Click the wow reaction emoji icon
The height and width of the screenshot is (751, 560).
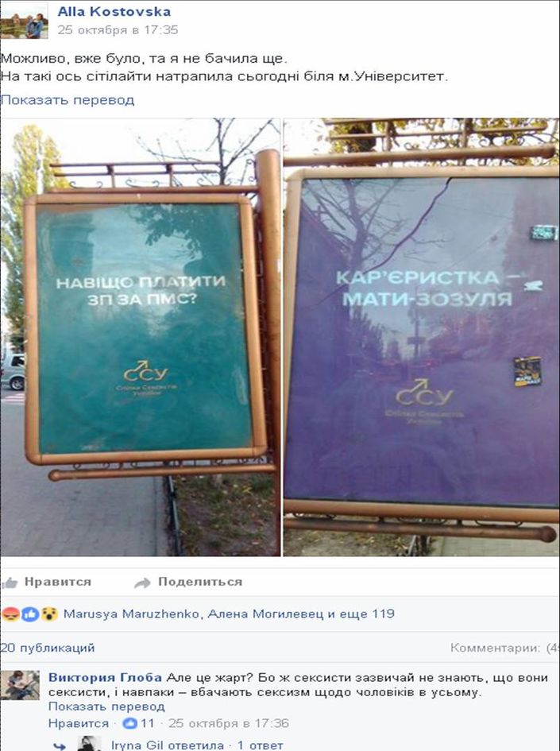tap(48, 614)
